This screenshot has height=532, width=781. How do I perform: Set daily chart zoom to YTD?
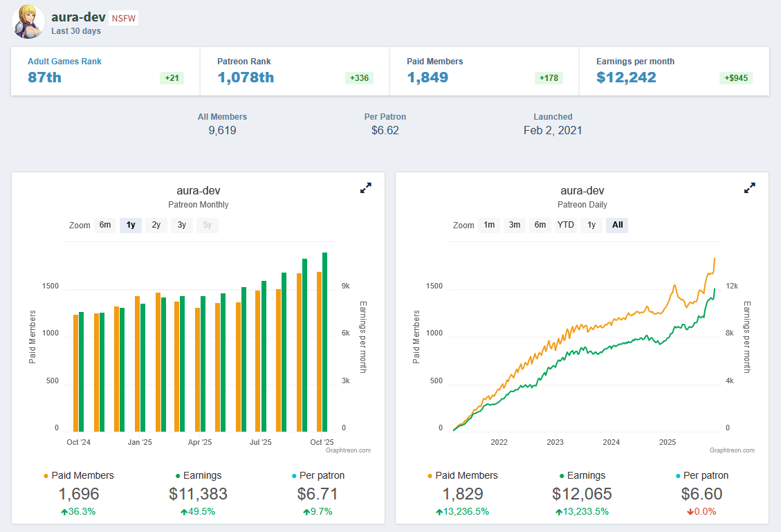click(x=566, y=225)
